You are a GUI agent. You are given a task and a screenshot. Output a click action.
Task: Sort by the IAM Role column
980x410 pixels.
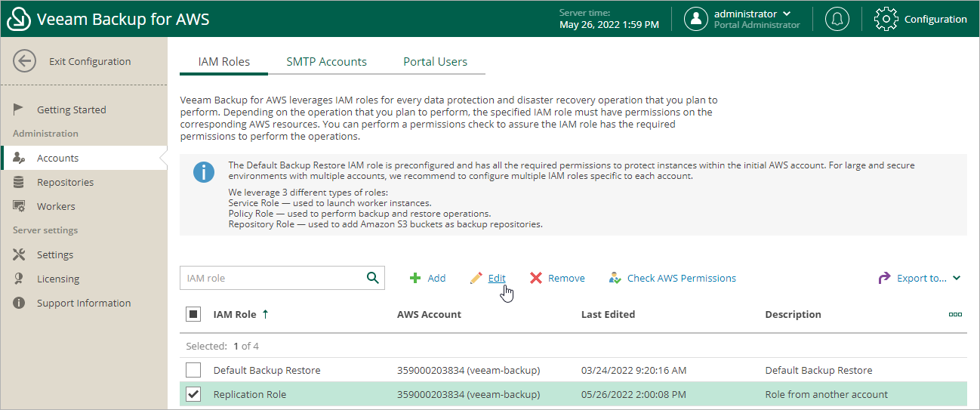[x=235, y=314]
